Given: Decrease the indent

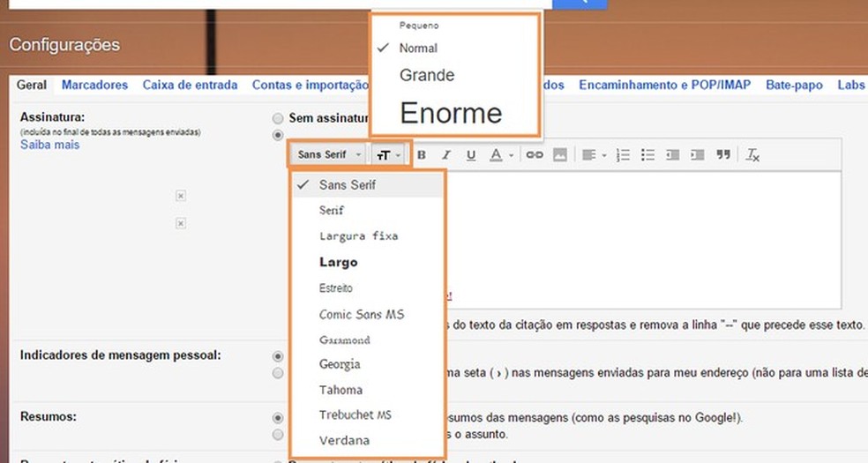Looking at the screenshot, I should point(672,155).
